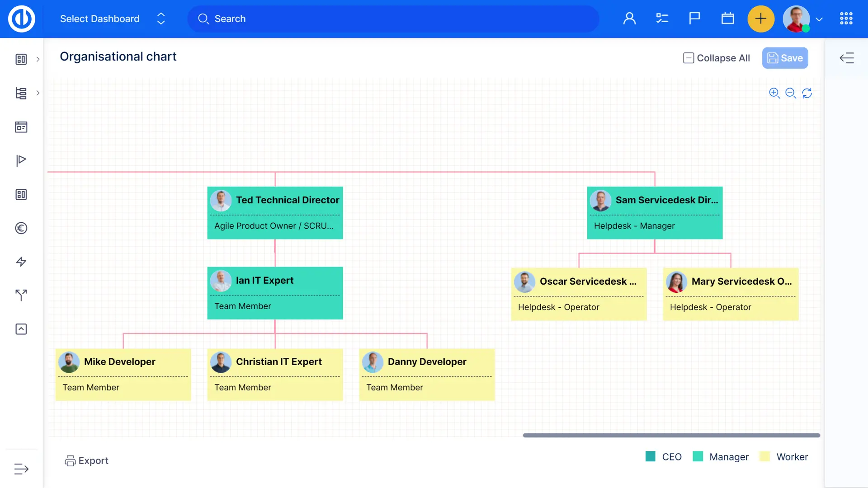Click the flag icon in header
Image resolution: width=868 pixels, height=488 pixels.
click(x=694, y=19)
